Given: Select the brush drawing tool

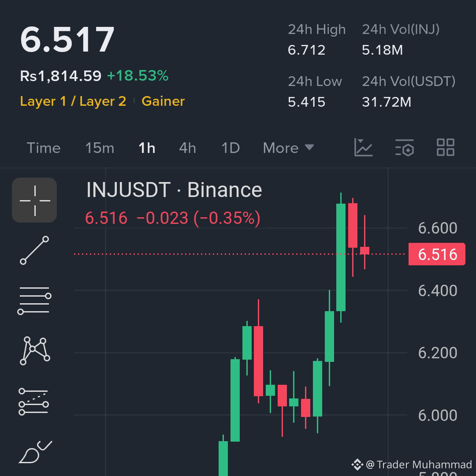Looking at the screenshot, I should (35, 452).
